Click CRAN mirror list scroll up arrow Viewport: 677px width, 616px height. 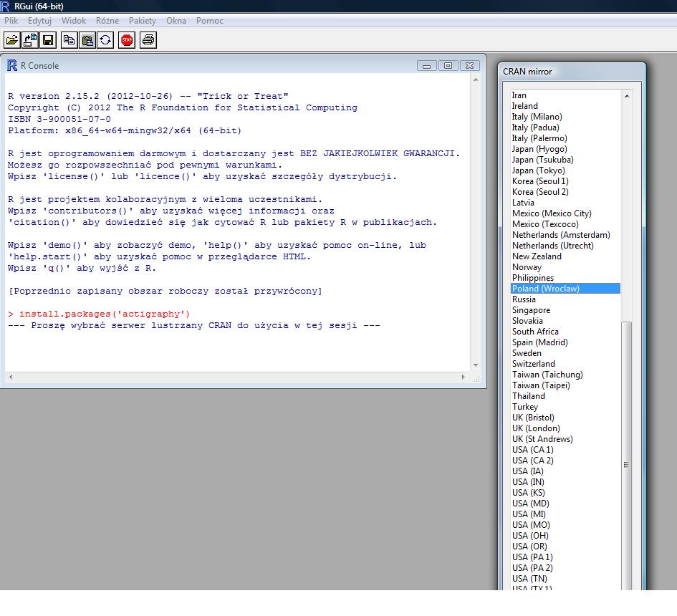click(626, 96)
